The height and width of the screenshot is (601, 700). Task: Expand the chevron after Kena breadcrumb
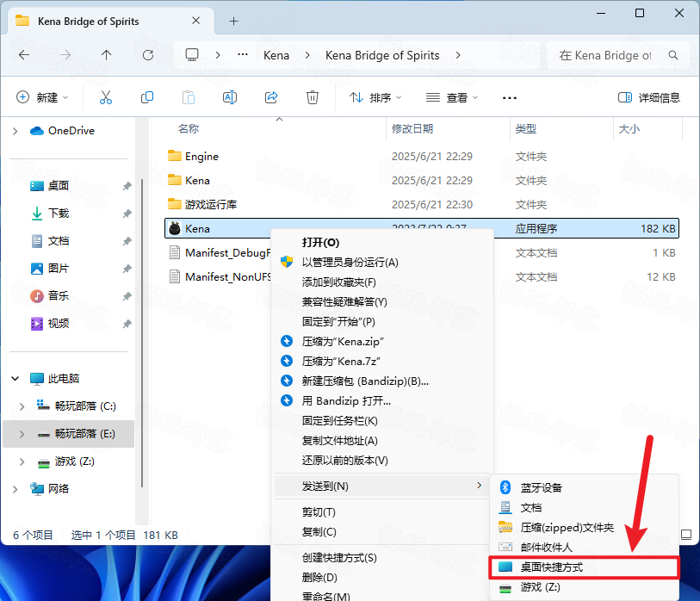coord(307,55)
